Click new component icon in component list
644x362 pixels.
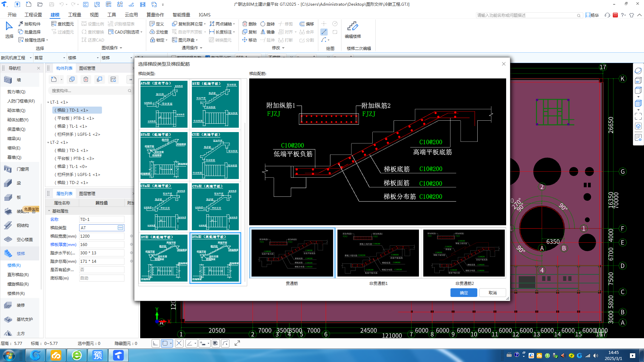54,79
